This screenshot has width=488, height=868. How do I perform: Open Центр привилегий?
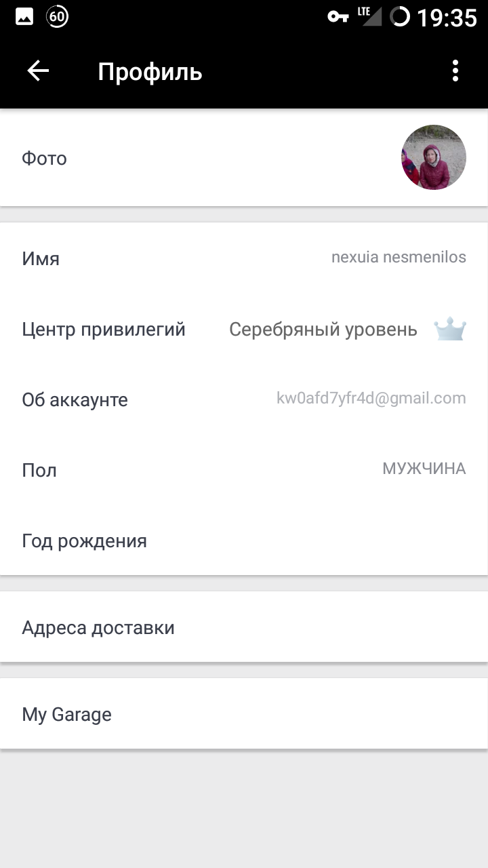click(244, 330)
